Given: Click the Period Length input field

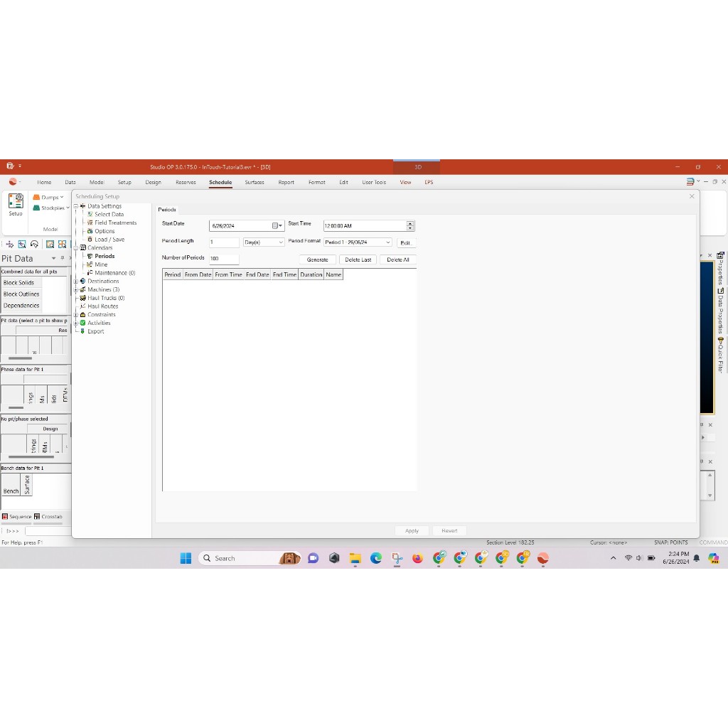Looking at the screenshot, I should 224,242.
